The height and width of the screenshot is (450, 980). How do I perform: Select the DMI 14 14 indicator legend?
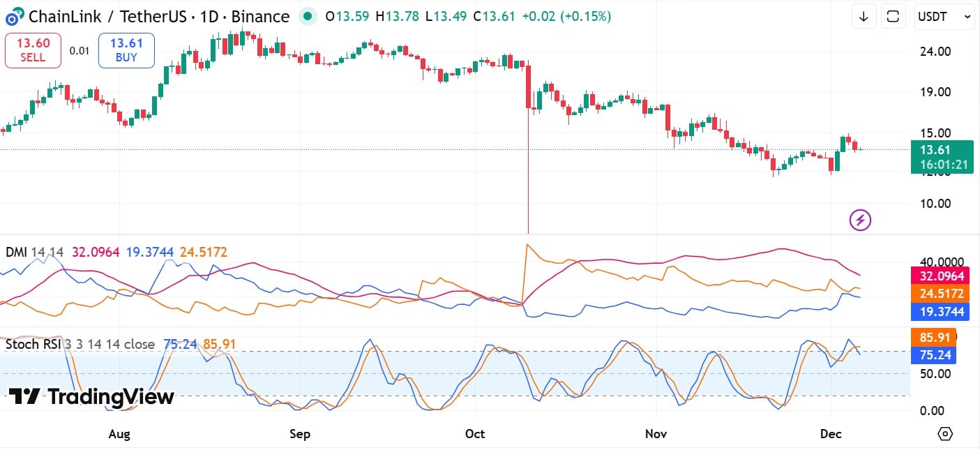tap(33, 252)
